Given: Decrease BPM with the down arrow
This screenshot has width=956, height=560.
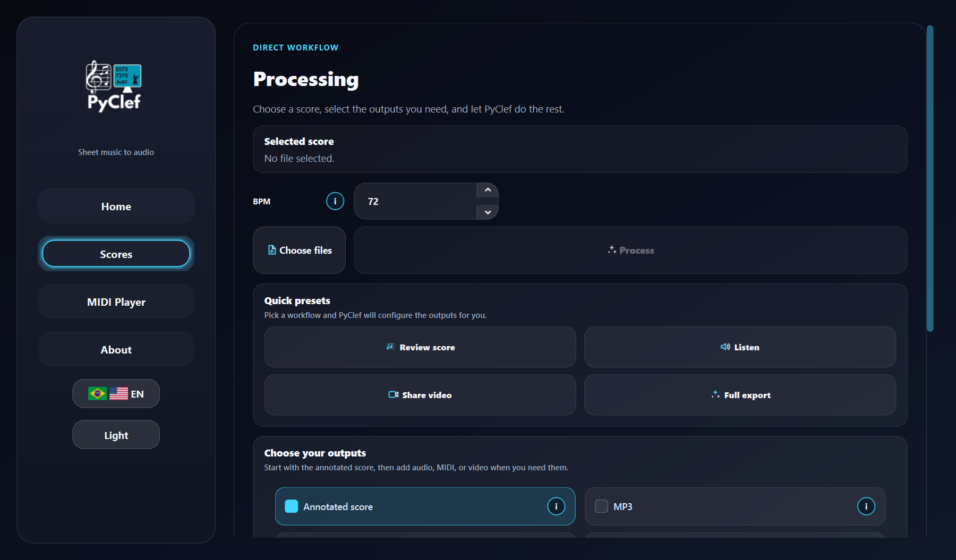Looking at the screenshot, I should (488, 212).
